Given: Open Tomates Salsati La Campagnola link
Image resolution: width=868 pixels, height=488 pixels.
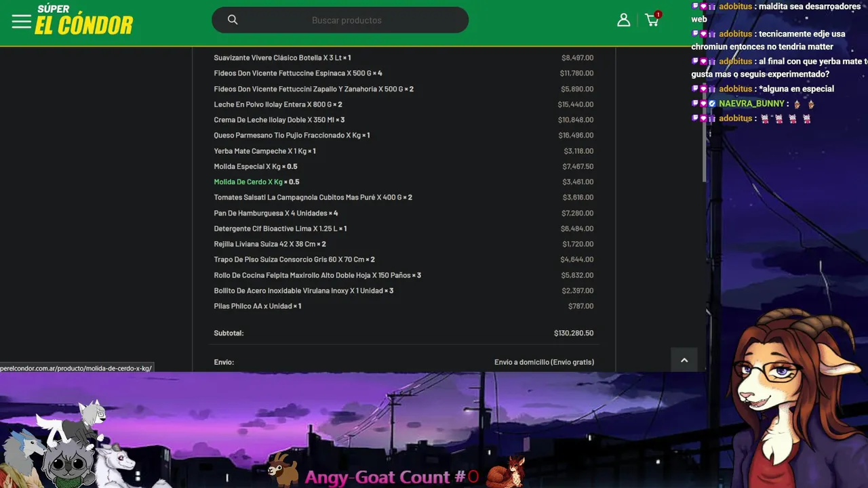Looking at the screenshot, I should coord(308,197).
